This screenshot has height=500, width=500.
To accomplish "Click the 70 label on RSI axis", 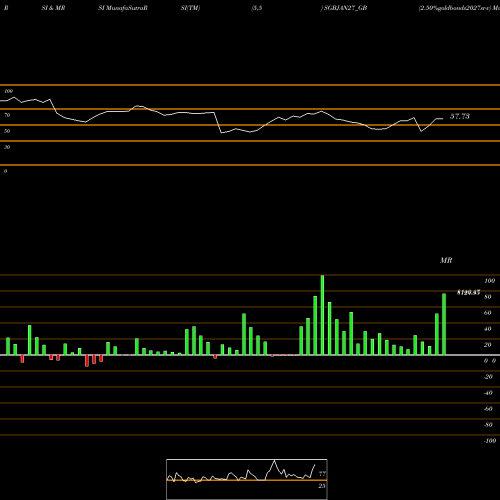I will click(x=7, y=115).
